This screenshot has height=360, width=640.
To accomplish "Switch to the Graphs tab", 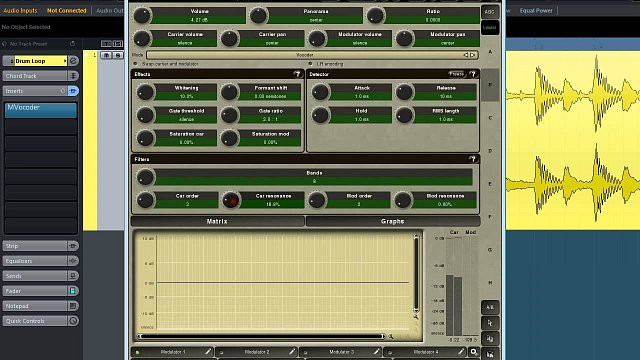I will pos(393,221).
